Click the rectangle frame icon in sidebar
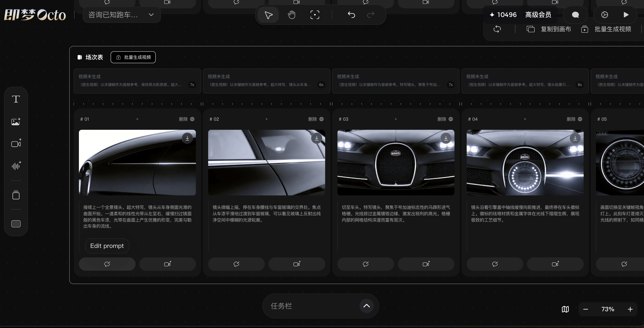This screenshot has width=644, height=328. pos(16,224)
